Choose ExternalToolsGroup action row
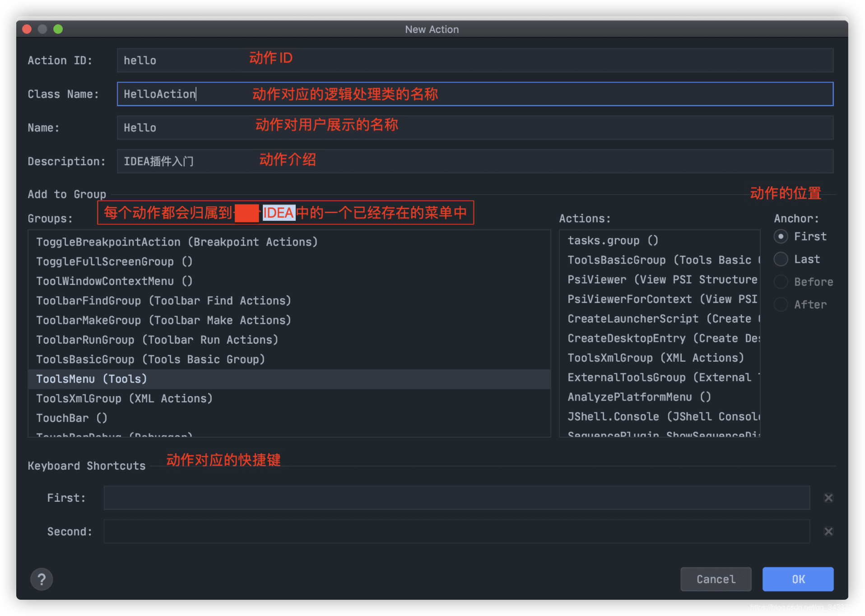 (x=660, y=378)
